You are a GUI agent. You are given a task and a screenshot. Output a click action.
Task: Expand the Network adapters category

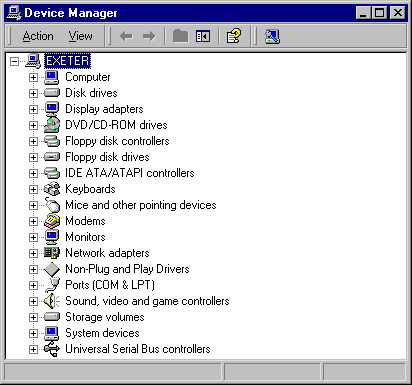(33, 253)
